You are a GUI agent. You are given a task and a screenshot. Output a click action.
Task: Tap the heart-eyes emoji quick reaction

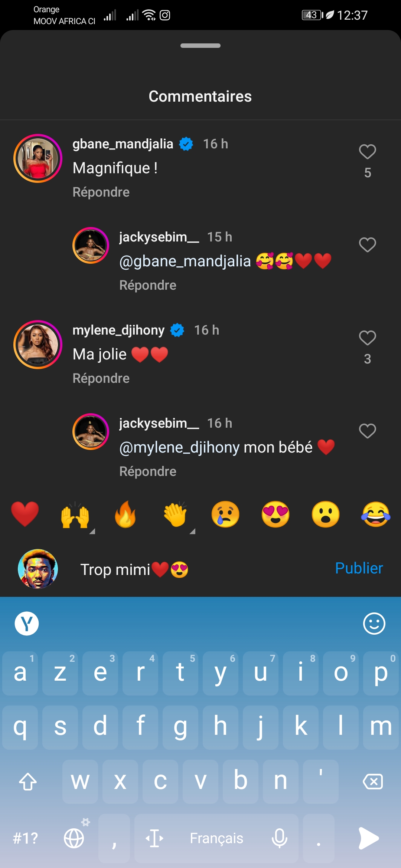[x=275, y=514]
